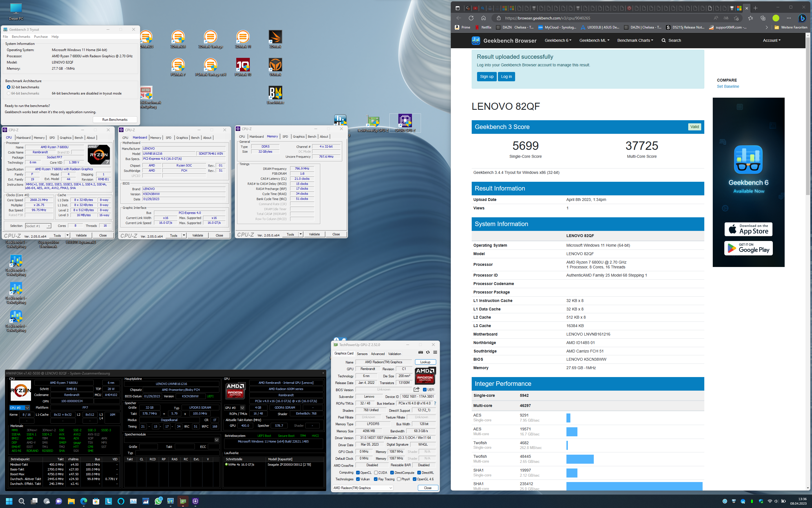Switch to the Sensors tab in GPU-Z
The image size is (812, 508).
[362, 354]
